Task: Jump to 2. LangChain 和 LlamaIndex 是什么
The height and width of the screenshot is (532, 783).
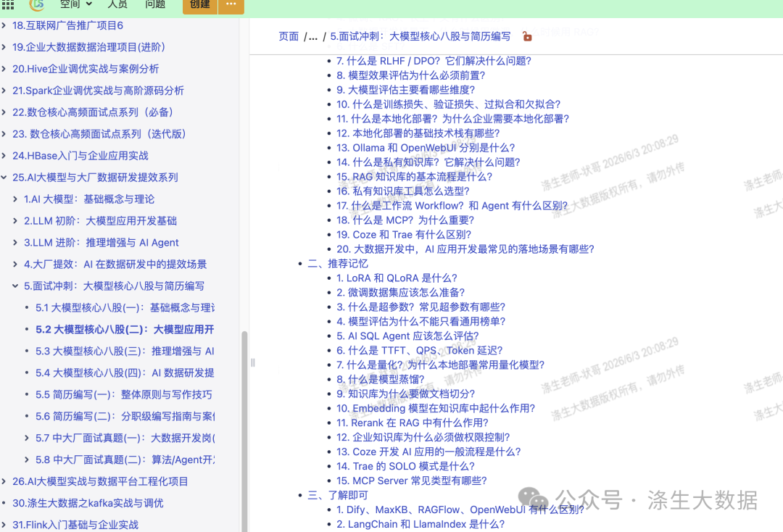Action: [420, 524]
